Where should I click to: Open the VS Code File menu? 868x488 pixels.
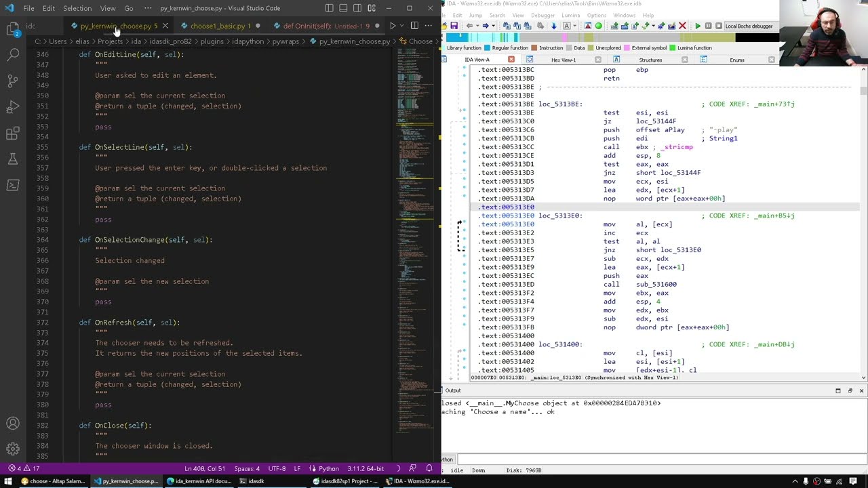pos(28,8)
